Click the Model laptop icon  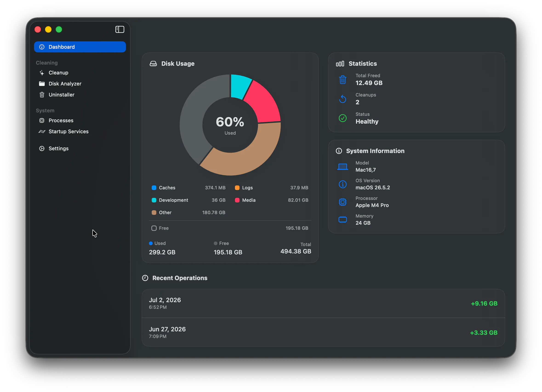tap(343, 167)
